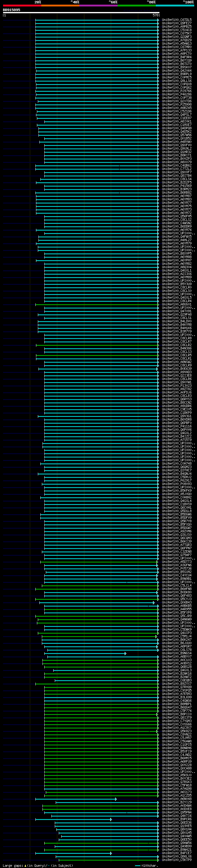Click UniRef100_B9PCR6 label
Screen dimensions: 197x868
pyautogui.click(x=177, y=819)
